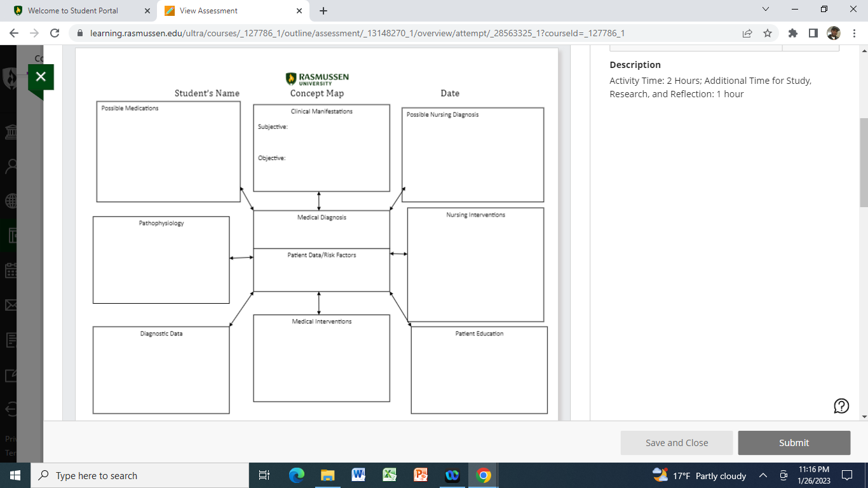Click the Medical Diagnosis box

(x=322, y=229)
